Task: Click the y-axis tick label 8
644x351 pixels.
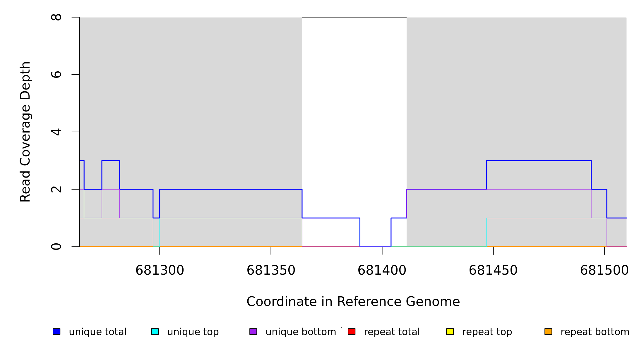Action: [x=56, y=17]
